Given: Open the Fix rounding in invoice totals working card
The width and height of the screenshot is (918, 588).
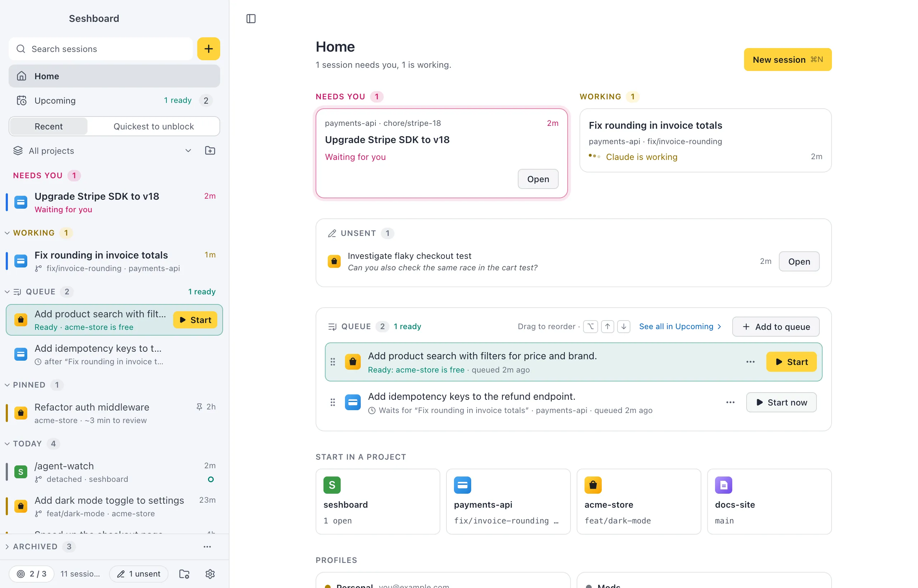Looking at the screenshot, I should [x=705, y=141].
